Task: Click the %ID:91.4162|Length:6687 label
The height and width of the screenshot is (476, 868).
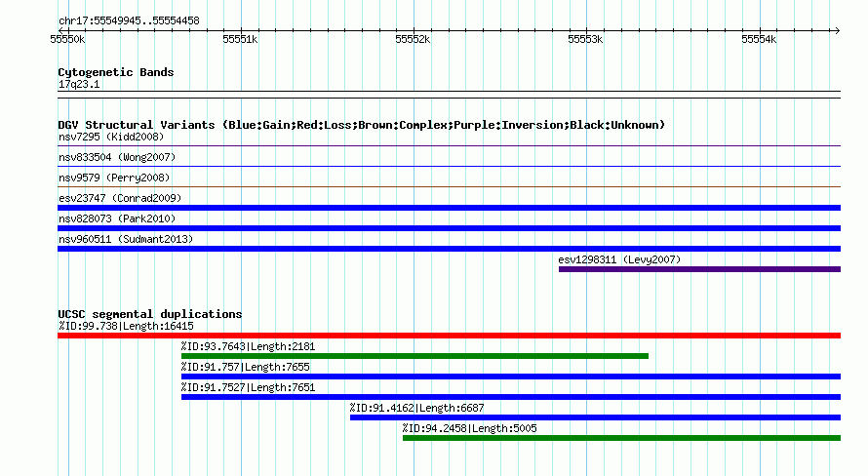Action: [416, 408]
